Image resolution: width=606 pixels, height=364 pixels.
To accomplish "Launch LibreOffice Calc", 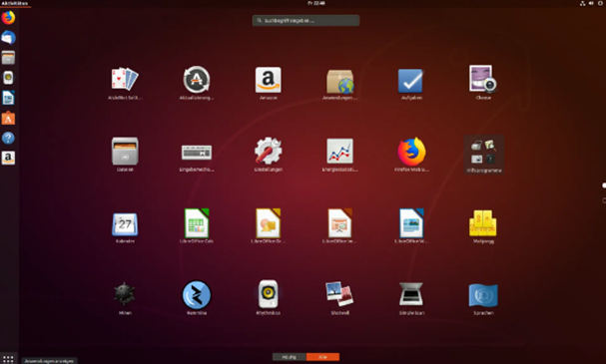I will 197,226.
